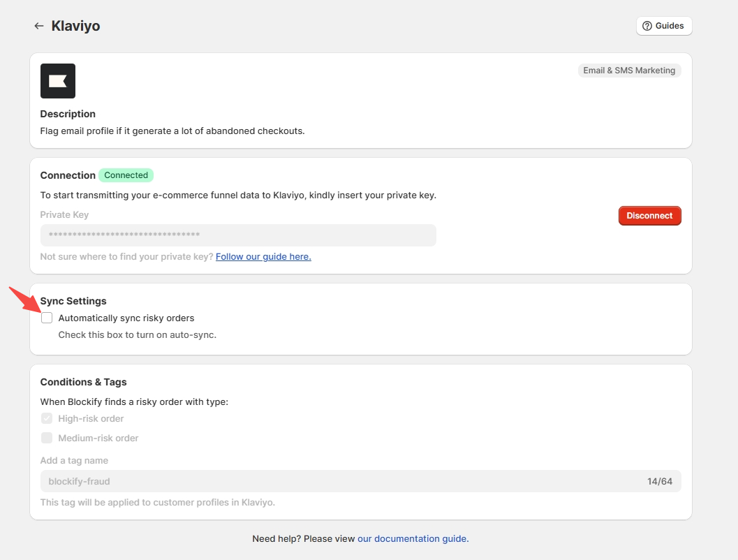The image size is (738, 560).
Task: Click the green Connected status badge
Action: (126, 175)
